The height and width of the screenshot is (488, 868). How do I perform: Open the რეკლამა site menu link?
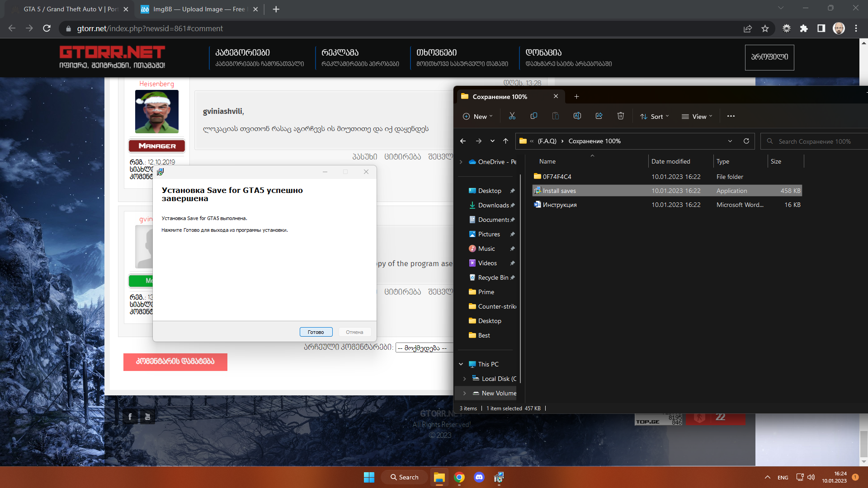coord(340,52)
